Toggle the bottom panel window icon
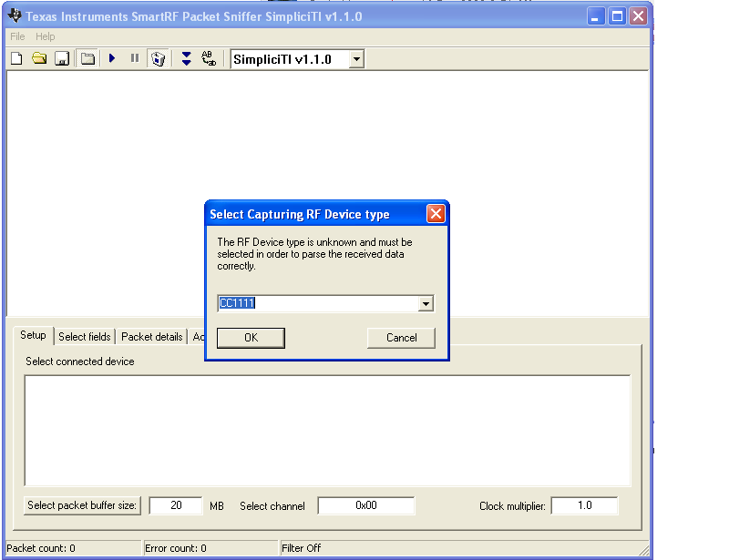729x560 pixels. coord(87,58)
